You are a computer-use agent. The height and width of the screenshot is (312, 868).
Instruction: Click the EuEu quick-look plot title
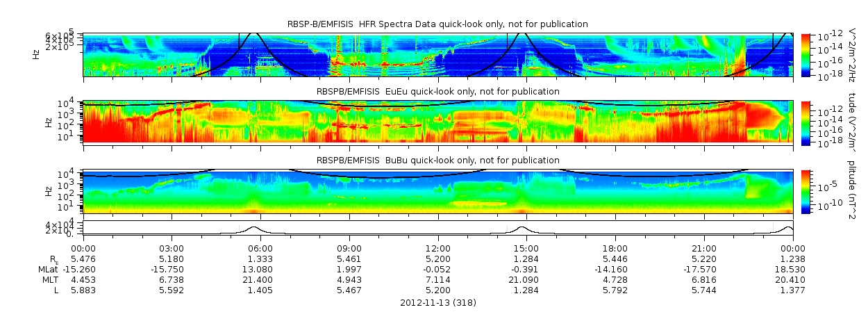tap(437, 92)
